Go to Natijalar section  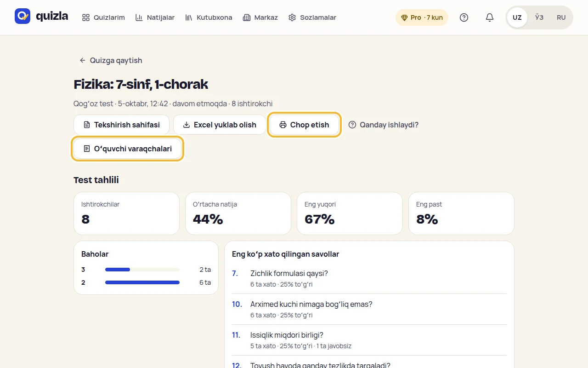point(155,17)
